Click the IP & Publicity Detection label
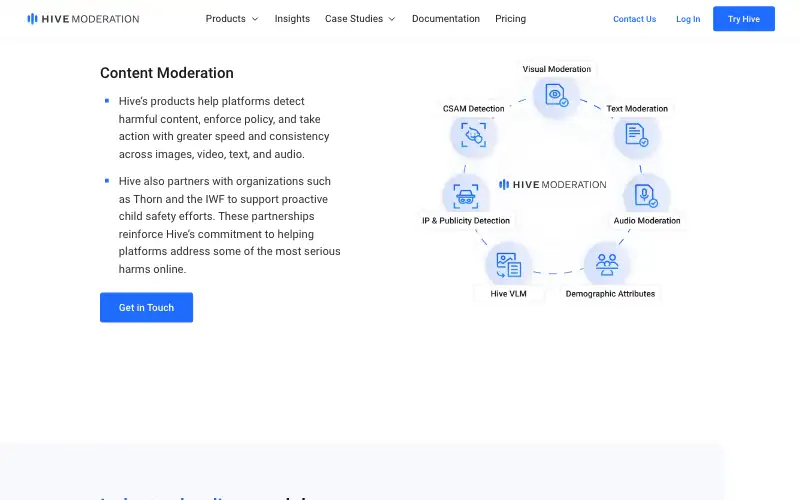 pos(466,220)
